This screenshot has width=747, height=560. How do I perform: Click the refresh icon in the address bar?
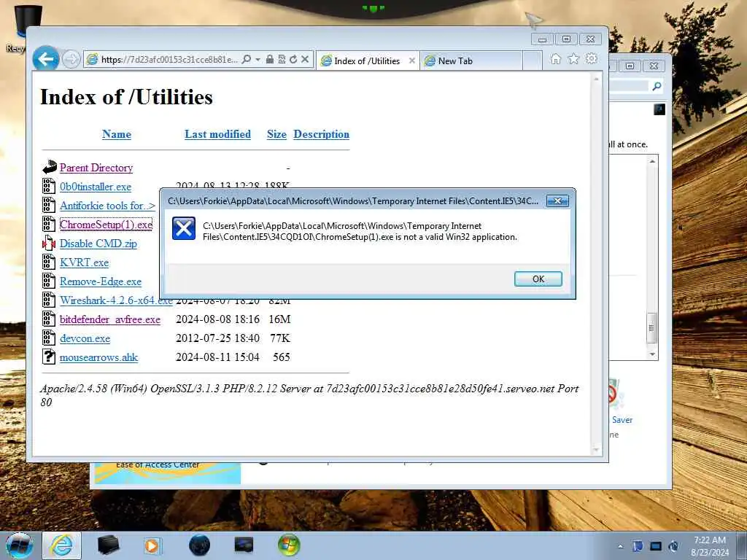pos(293,59)
